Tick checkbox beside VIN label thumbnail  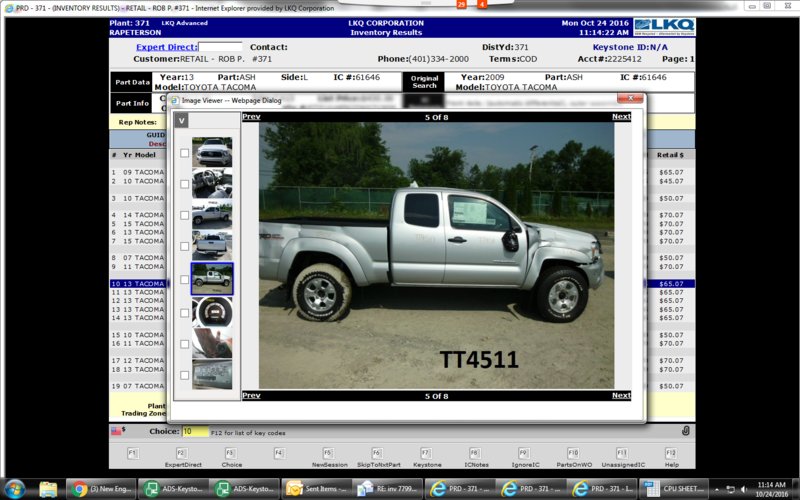tap(185, 374)
